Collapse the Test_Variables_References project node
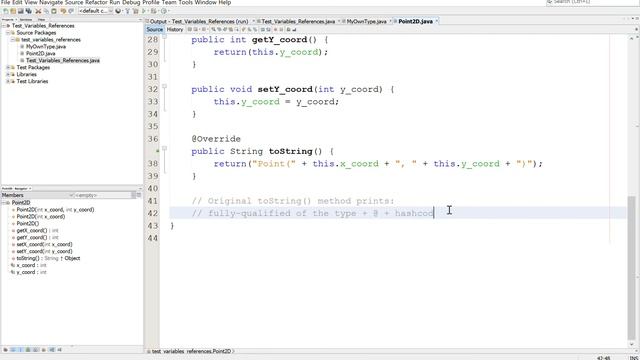 (4, 26)
